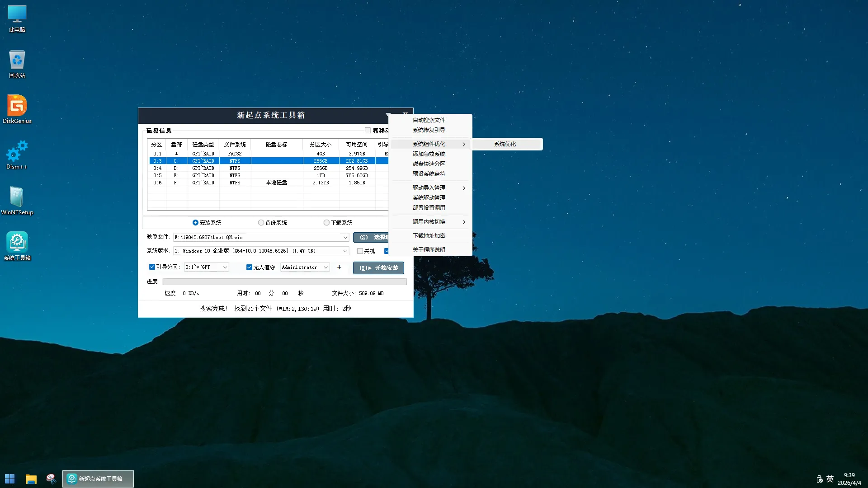Screen dimensions: 868x488
Task: Open 回收站 recycle bin icon
Action: (17, 61)
